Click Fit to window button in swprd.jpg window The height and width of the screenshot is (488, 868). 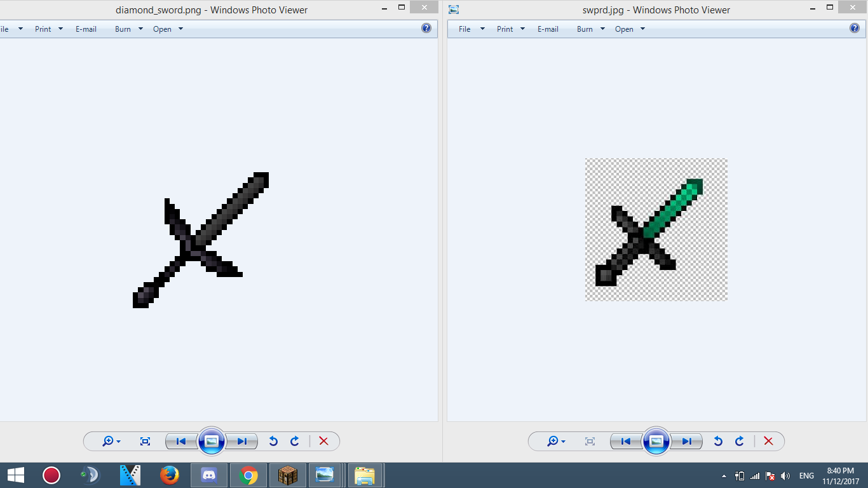coord(590,441)
